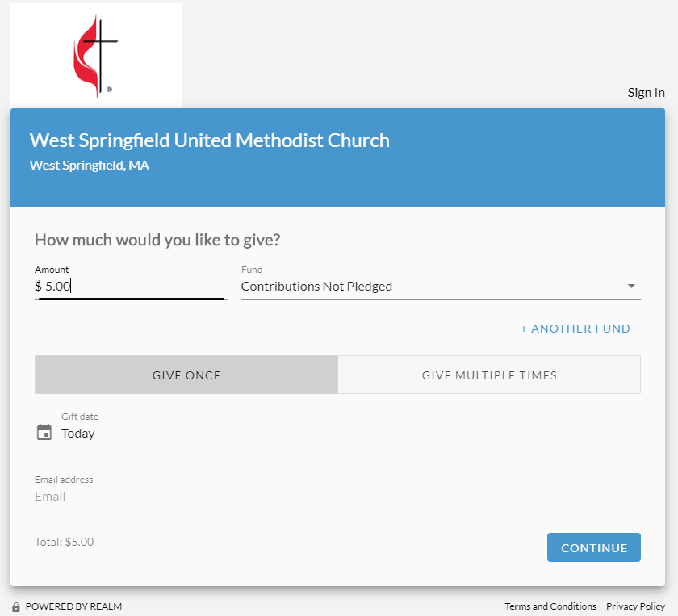
Task: View the Privacy Policy
Action: coord(635,606)
